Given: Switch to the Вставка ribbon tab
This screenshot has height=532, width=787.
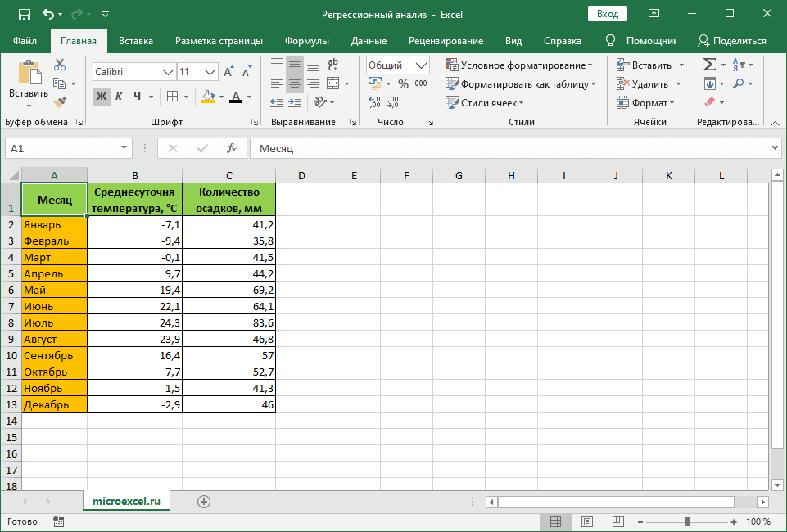Looking at the screenshot, I should pyautogui.click(x=136, y=41).
